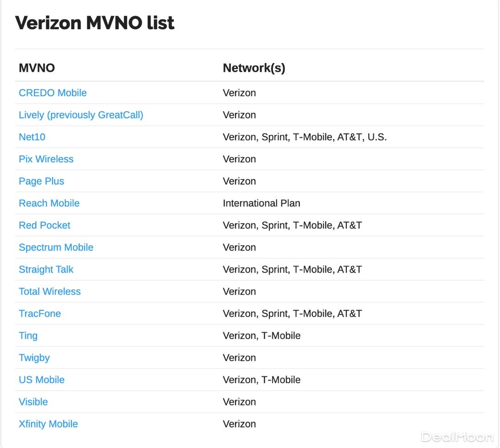
Task: Open the CREDO Mobile link
Action: (53, 93)
